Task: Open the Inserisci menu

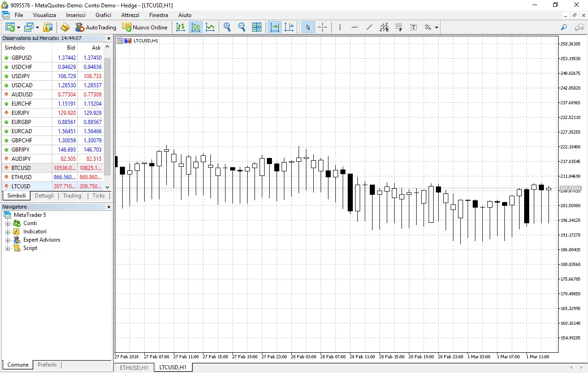Action: [76, 15]
